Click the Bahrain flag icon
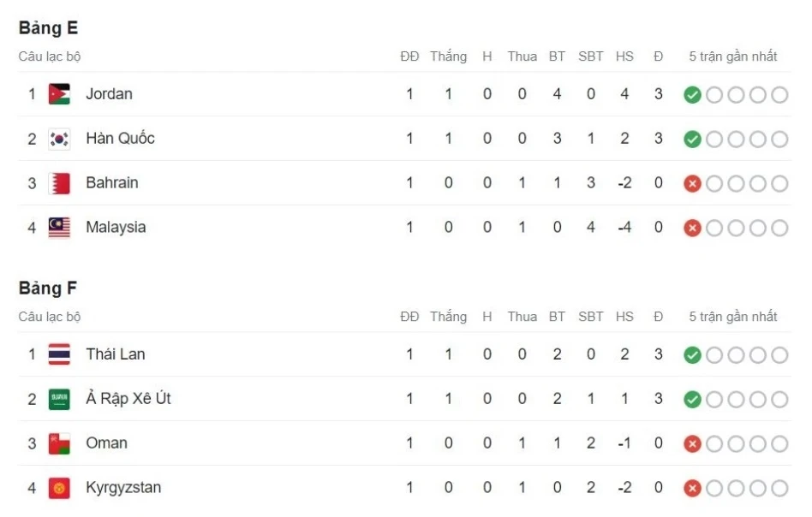 tap(59, 183)
